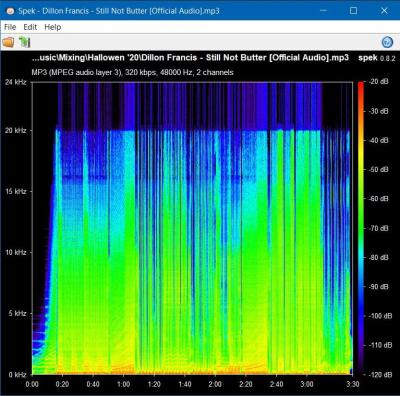The image size is (400, 396).
Task: Click the 3:00 time axis label
Action: click(307, 384)
